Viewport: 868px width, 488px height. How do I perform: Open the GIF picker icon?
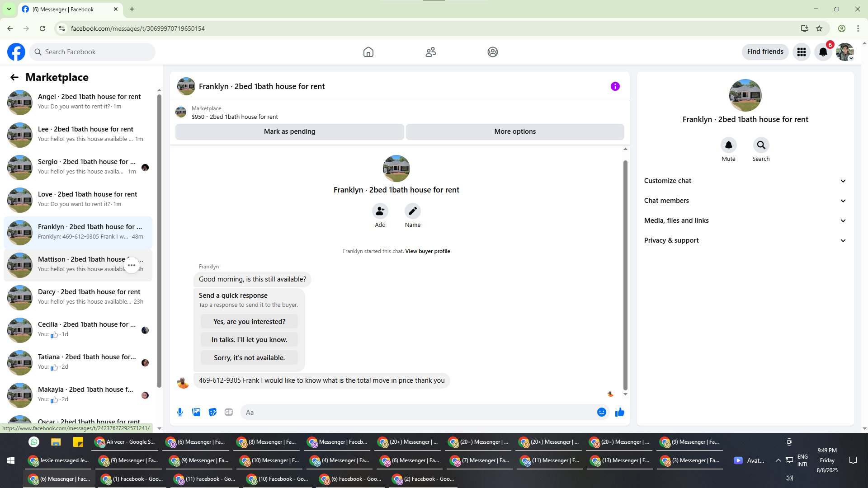click(x=229, y=412)
